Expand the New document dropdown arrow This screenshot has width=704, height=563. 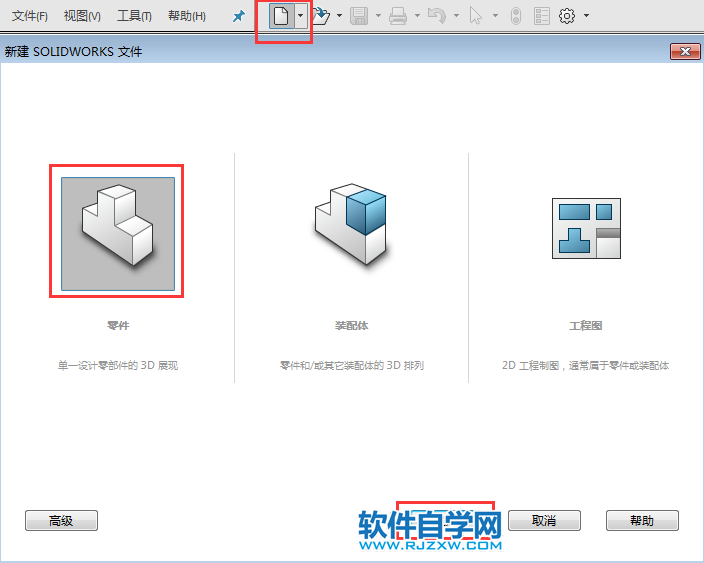[301, 16]
